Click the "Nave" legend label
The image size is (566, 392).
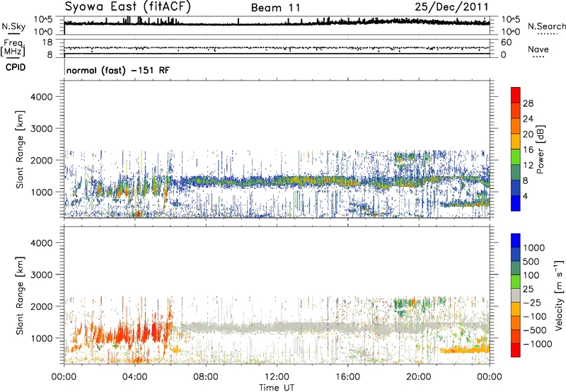538,49
